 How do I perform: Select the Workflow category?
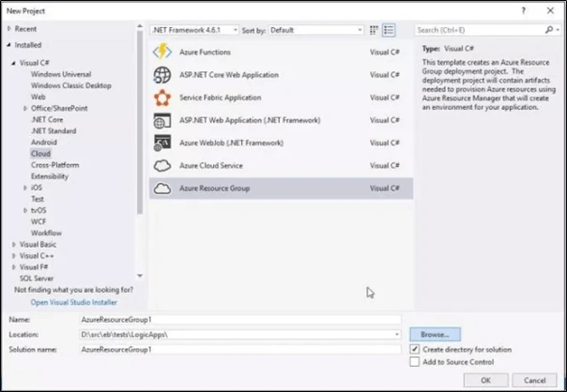click(46, 233)
